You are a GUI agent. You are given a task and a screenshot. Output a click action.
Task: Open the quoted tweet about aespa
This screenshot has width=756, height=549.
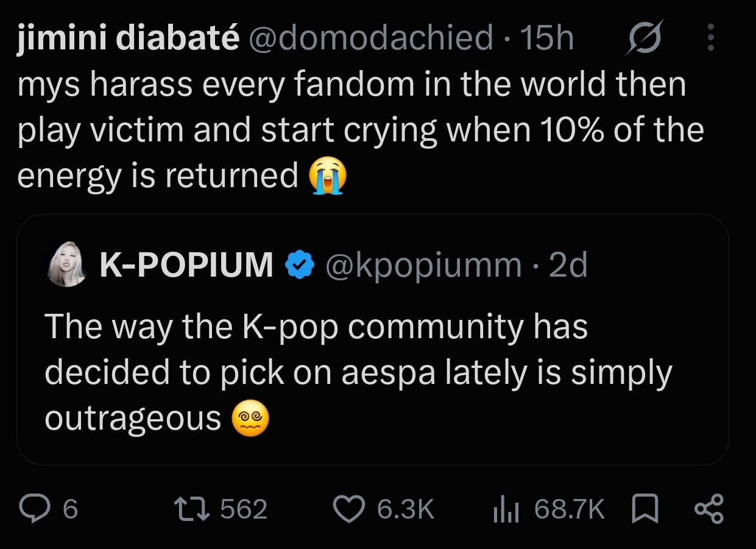point(372,339)
